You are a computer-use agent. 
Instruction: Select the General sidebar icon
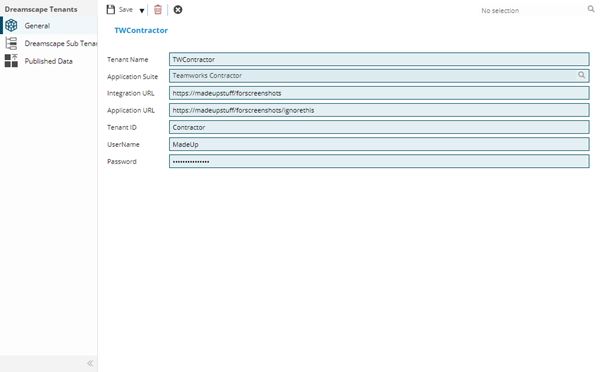(x=11, y=26)
